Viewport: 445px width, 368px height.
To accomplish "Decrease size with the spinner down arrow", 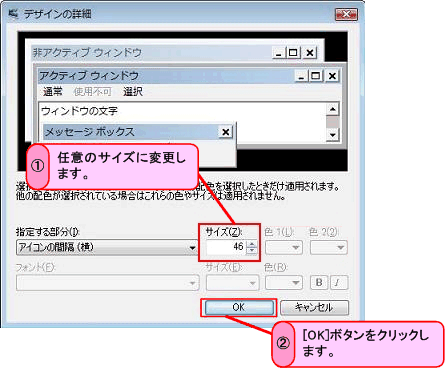I will pos(252,250).
